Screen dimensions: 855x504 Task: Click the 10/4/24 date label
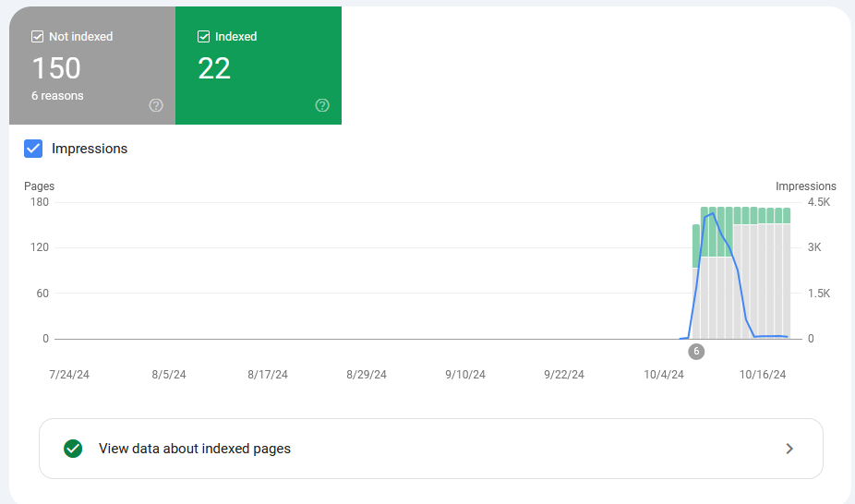click(664, 375)
